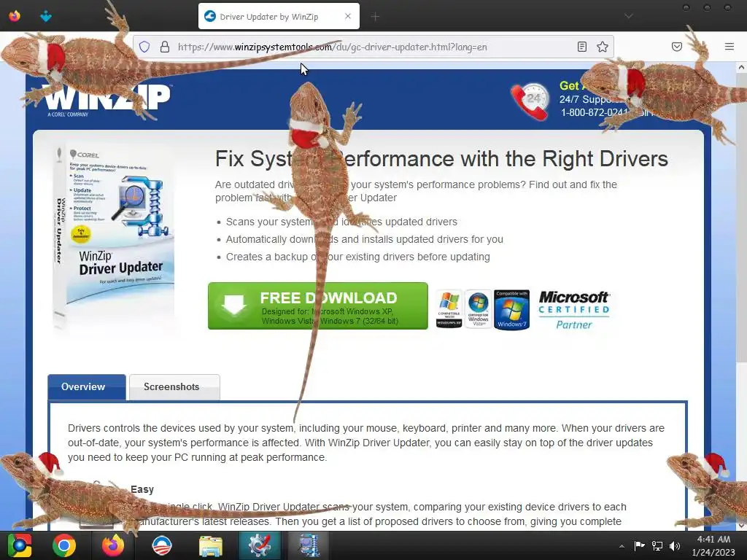Viewport: 747px width, 560px height.
Task: Launch Google Chrome from the taskbar
Action: [x=64, y=545]
